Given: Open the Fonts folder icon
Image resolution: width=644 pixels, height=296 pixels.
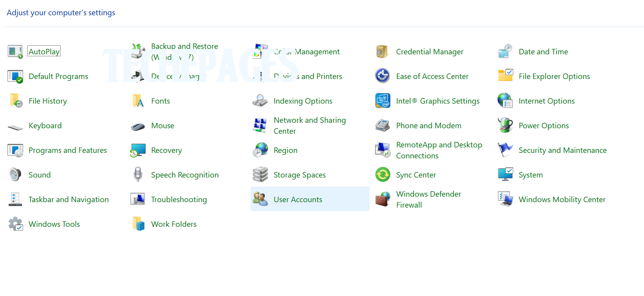Looking at the screenshot, I should click(x=138, y=101).
